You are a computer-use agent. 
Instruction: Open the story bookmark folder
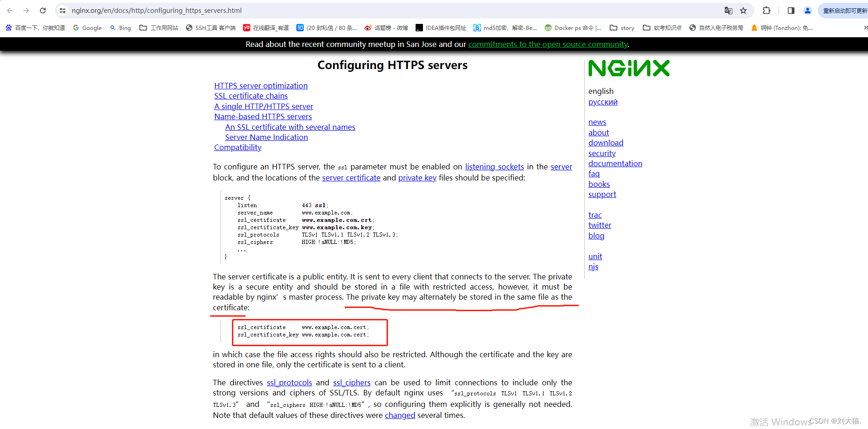[x=622, y=28]
